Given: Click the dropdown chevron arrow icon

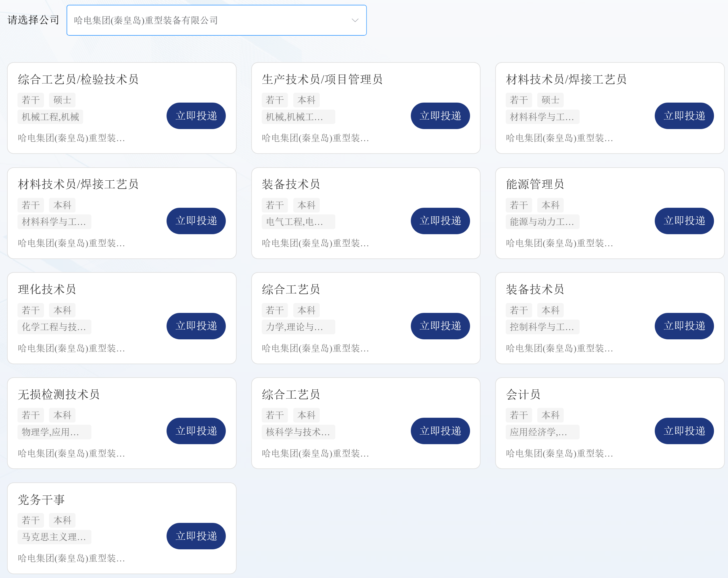Looking at the screenshot, I should 355,20.
